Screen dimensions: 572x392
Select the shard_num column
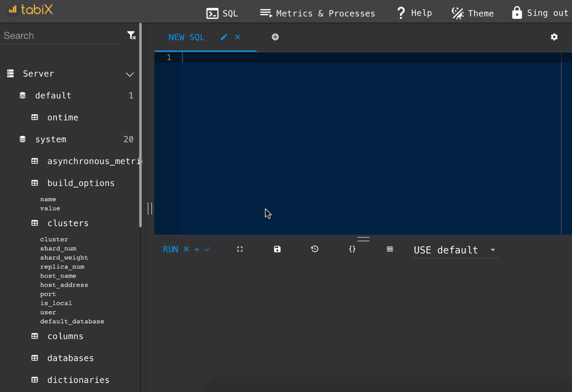58,249
